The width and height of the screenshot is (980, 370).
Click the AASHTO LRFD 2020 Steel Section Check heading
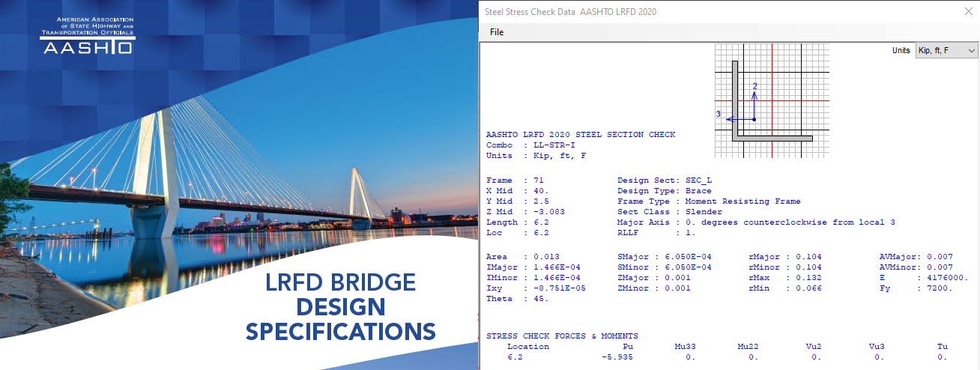click(x=581, y=135)
